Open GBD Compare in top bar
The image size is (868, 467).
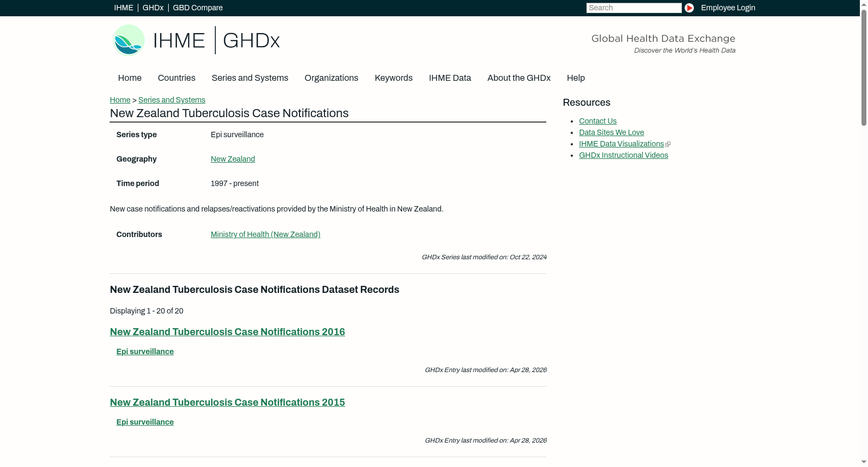tap(197, 8)
